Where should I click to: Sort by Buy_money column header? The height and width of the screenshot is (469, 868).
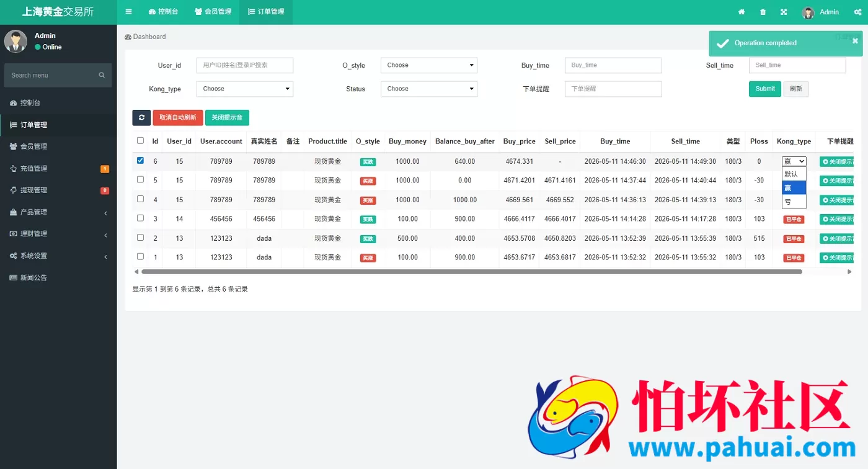pos(407,141)
